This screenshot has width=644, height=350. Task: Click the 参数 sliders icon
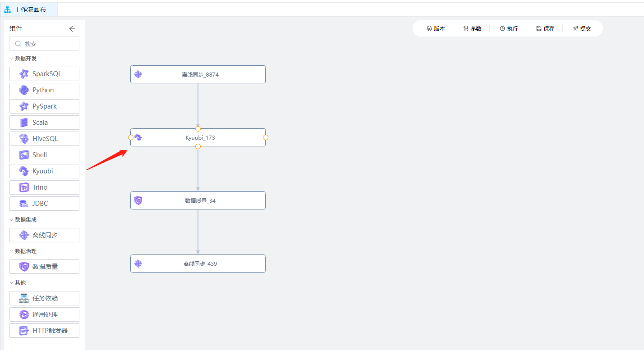[466, 28]
